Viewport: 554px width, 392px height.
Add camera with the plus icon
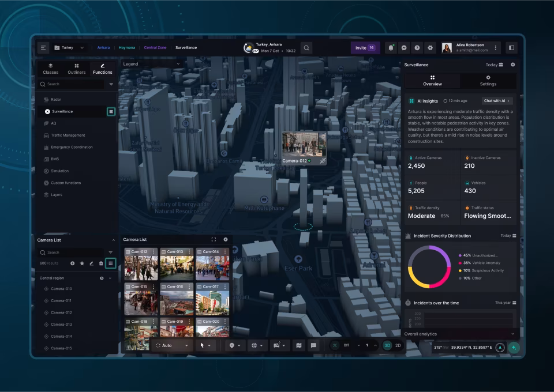[x=73, y=263]
